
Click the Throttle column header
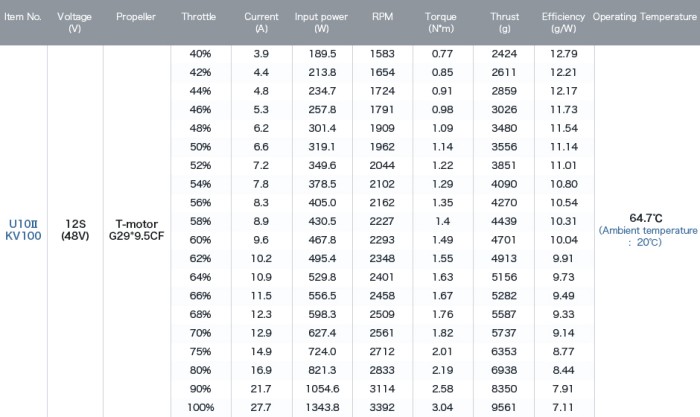[x=199, y=17]
